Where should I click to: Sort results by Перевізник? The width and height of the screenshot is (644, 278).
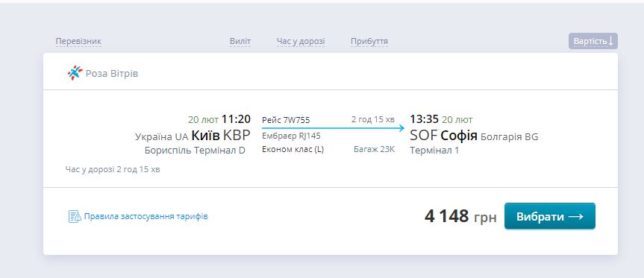click(78, 42)
